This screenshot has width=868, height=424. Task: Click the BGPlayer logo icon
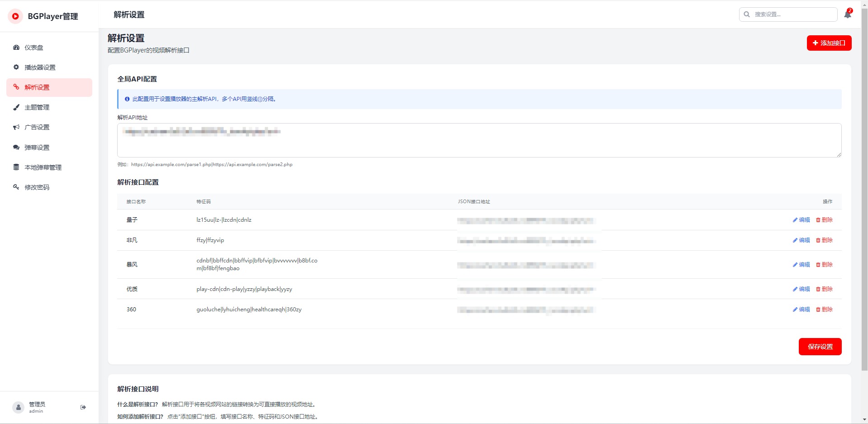[15, 16]
